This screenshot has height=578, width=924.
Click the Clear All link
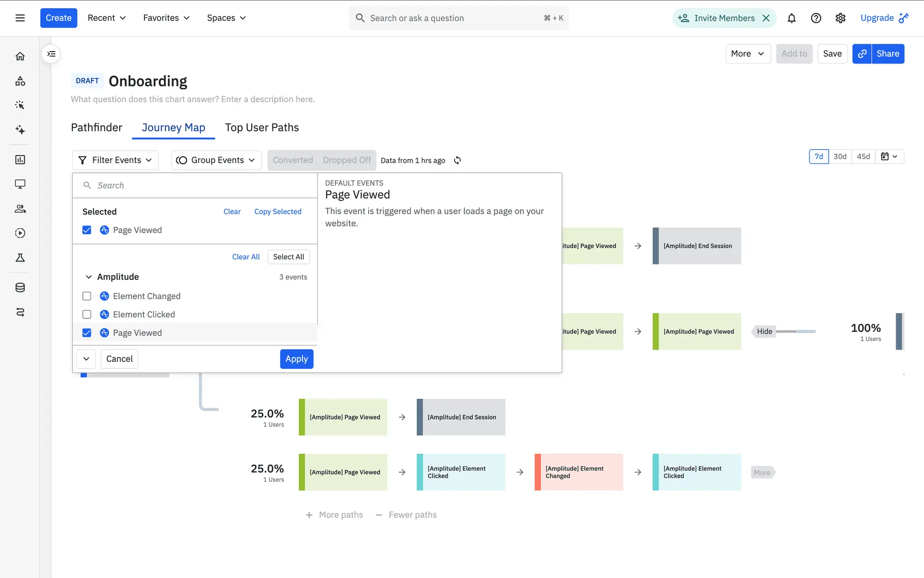(x=245, y=257)
